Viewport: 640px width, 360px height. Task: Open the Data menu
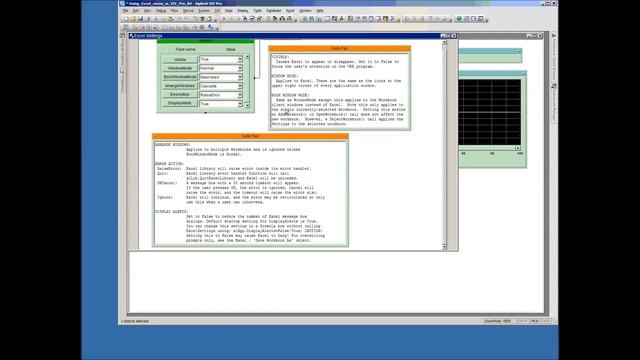(229, 11)
